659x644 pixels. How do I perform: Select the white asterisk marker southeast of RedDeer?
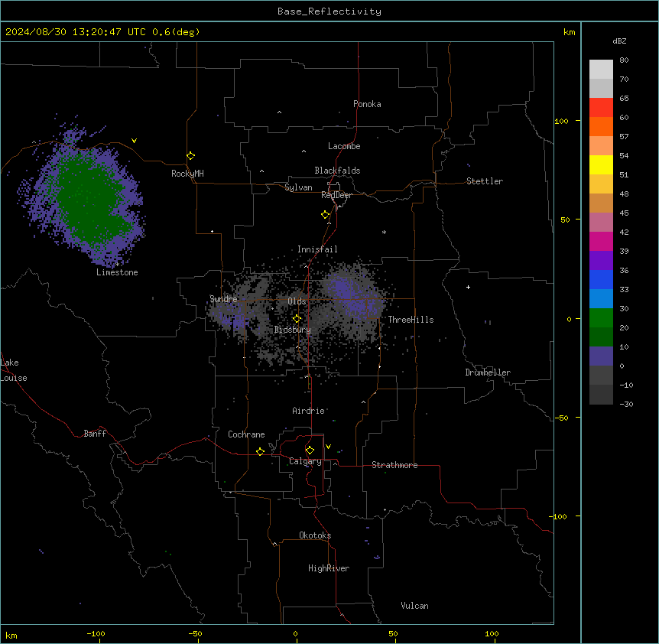[384, 232]
